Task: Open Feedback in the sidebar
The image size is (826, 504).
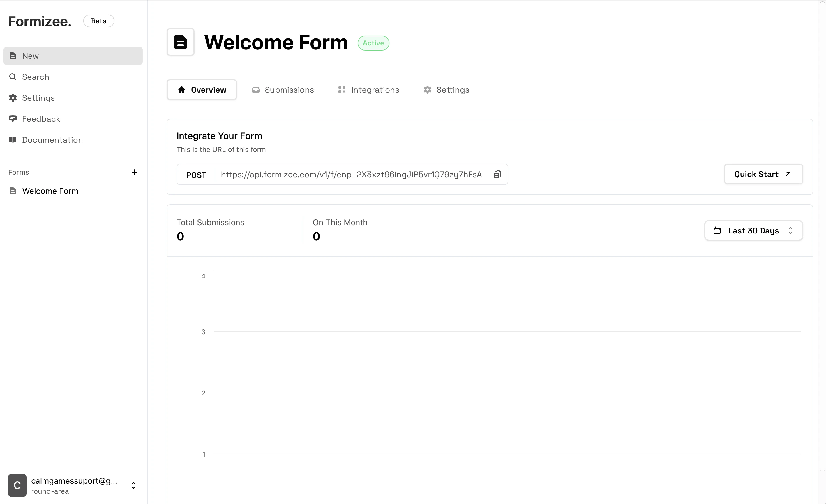Action: [x=73, y=119]
